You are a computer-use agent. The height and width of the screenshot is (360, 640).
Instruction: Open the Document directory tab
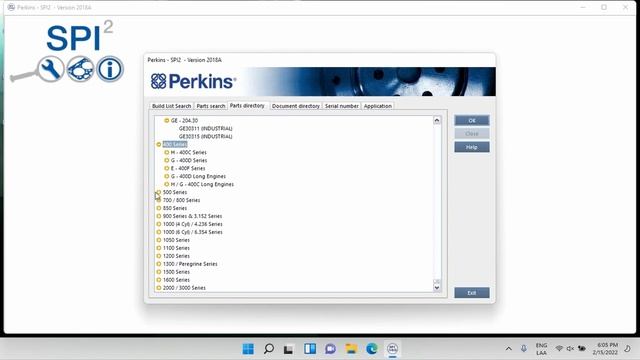296,106
